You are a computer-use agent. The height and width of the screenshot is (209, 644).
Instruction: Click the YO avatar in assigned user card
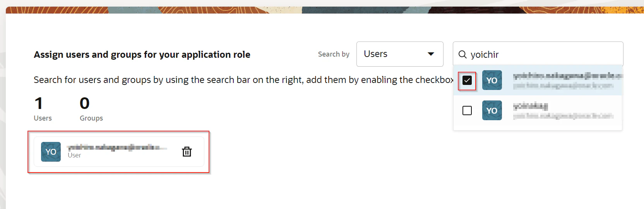click(x=51, y=152)
